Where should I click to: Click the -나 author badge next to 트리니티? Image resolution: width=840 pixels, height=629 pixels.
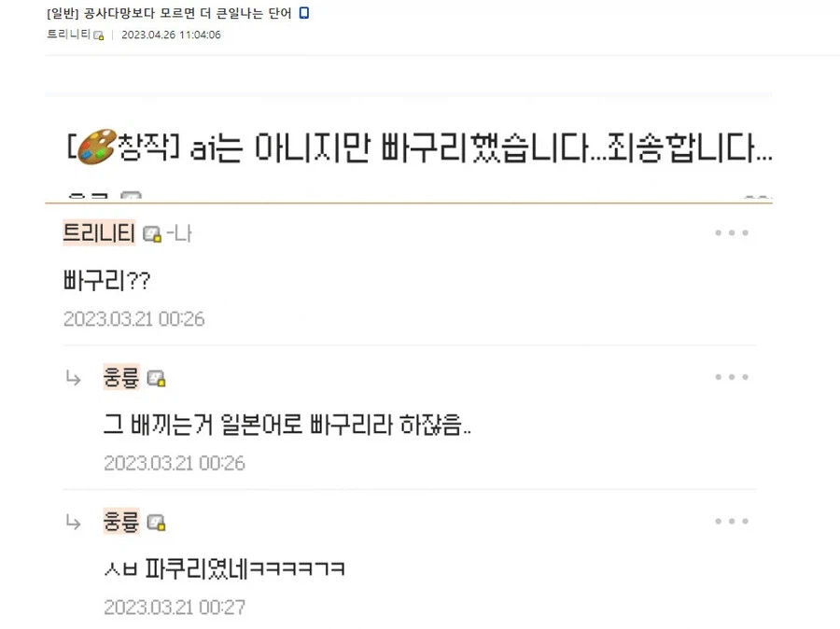tap(179, 233)
